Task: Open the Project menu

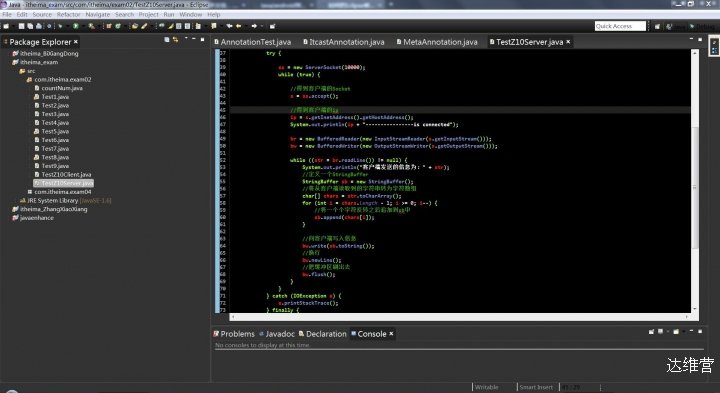Action: 148,15
